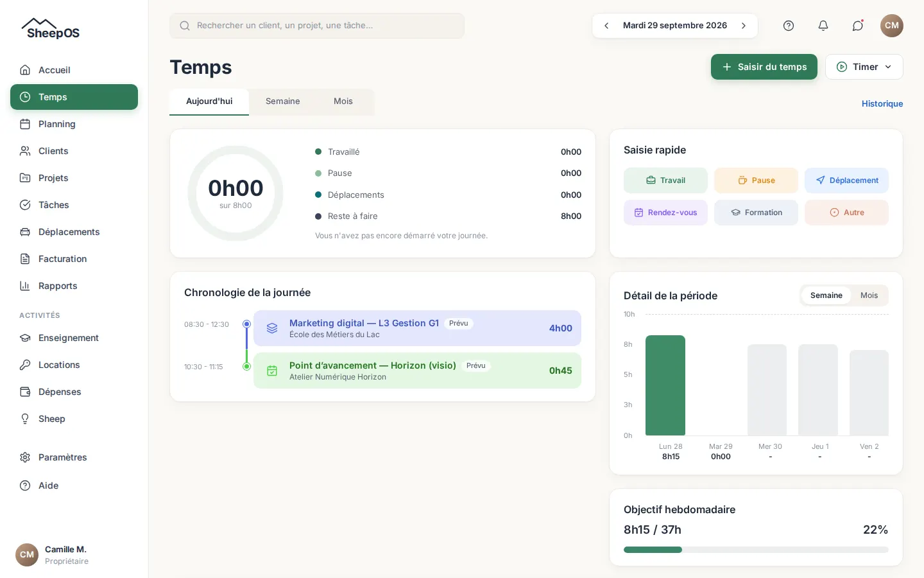Go to previous day with left chevron
This screenshot has width=924, height=578.
point(606,26)
